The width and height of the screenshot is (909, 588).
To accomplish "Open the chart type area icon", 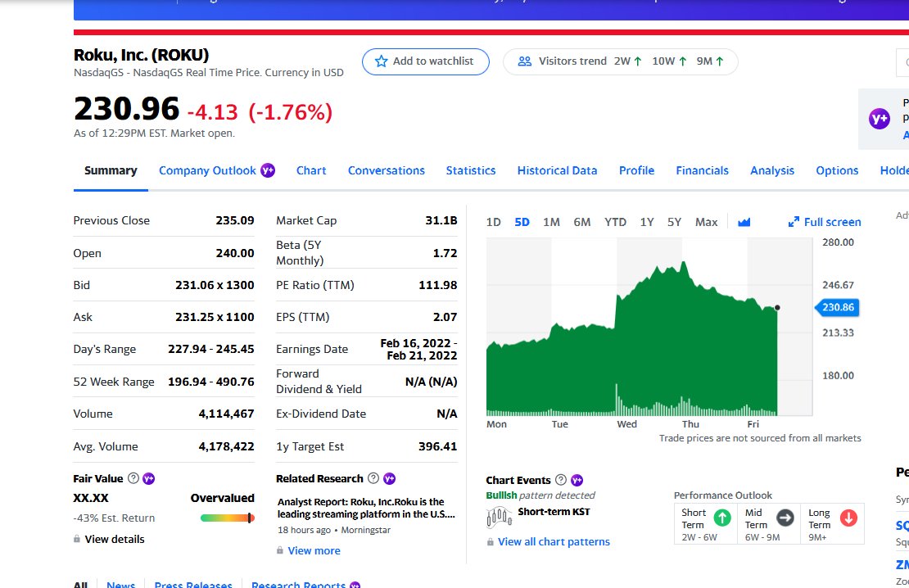I will coord(744,222).
